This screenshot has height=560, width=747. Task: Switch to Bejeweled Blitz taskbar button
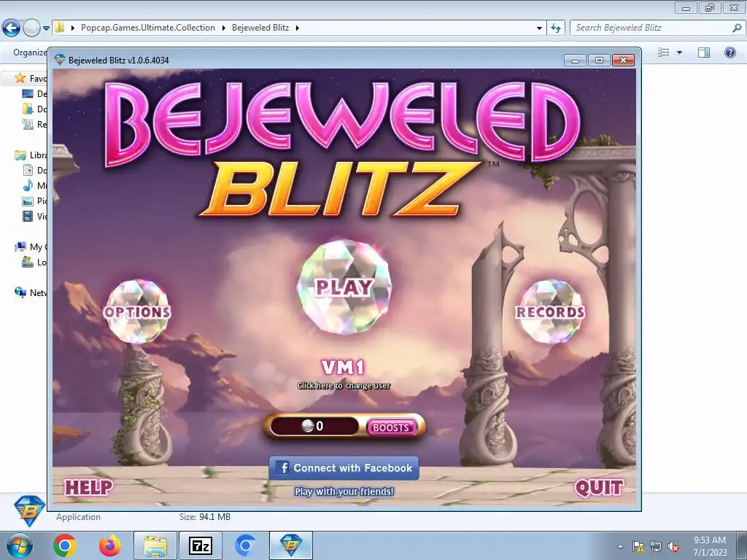coord(291,545)
